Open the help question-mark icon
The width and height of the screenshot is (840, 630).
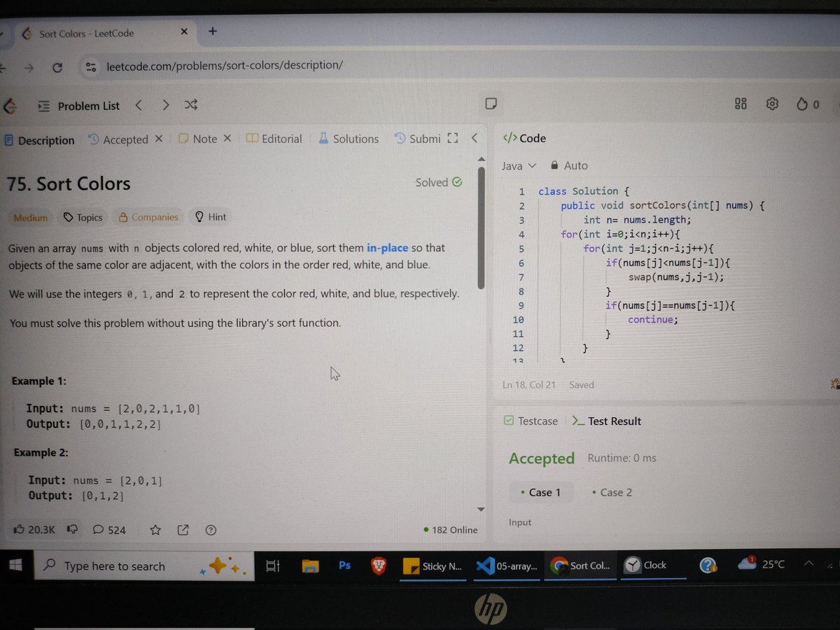pos(209,530)
